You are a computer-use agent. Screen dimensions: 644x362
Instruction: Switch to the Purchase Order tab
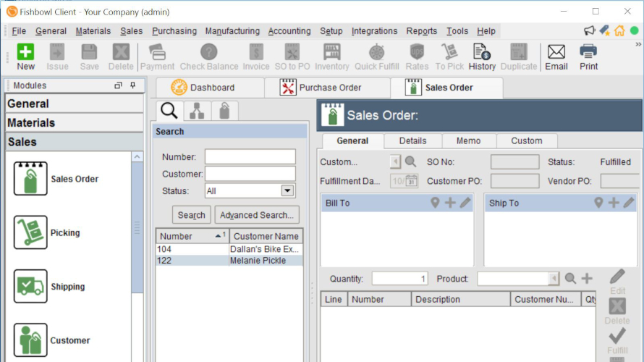click(x=327, y=88)
